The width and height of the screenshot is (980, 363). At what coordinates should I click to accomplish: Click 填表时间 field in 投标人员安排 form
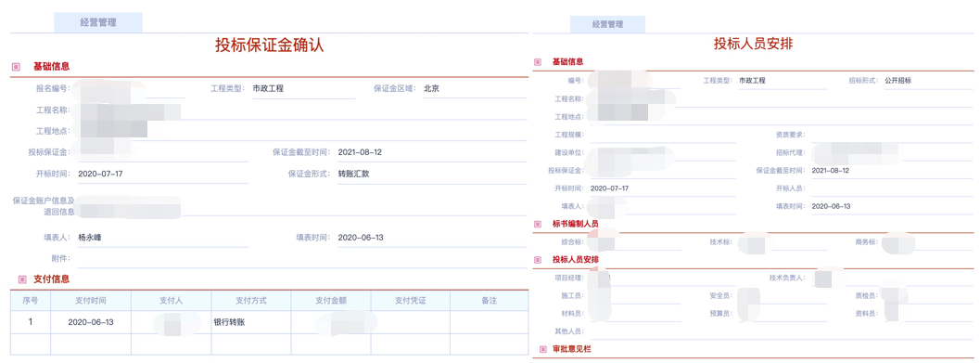(891, 206)
